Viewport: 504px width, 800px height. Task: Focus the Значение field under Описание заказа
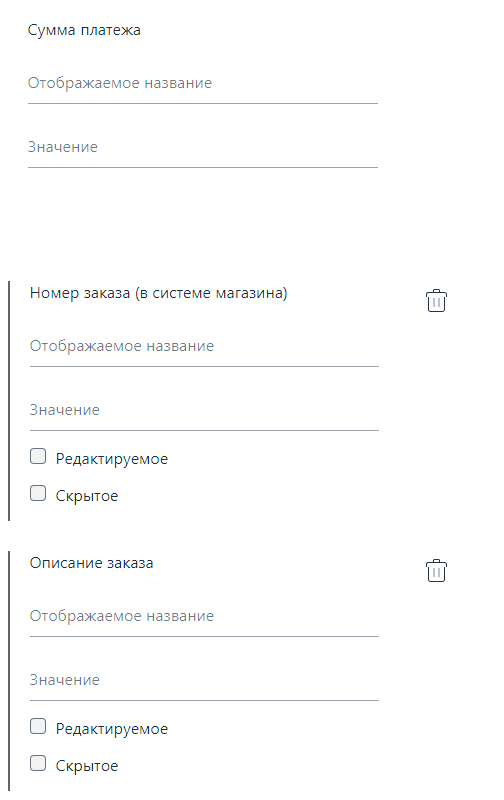(204, 681)
